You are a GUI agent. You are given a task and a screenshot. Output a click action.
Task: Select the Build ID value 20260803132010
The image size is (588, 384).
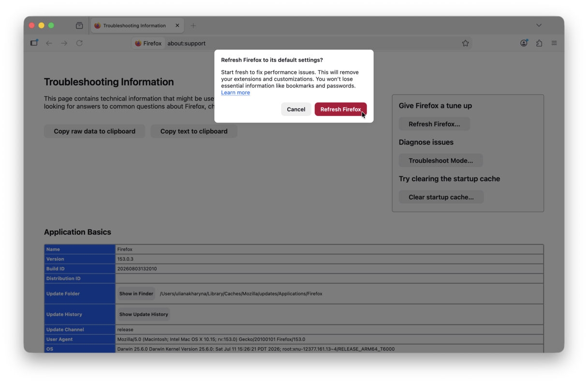[137, 269]
